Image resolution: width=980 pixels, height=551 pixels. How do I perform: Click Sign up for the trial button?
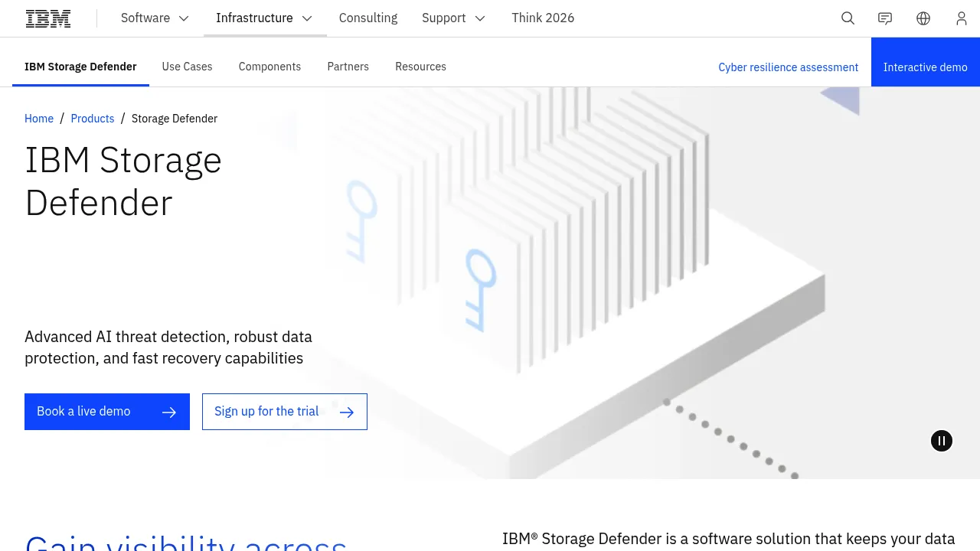coord(285,412)
